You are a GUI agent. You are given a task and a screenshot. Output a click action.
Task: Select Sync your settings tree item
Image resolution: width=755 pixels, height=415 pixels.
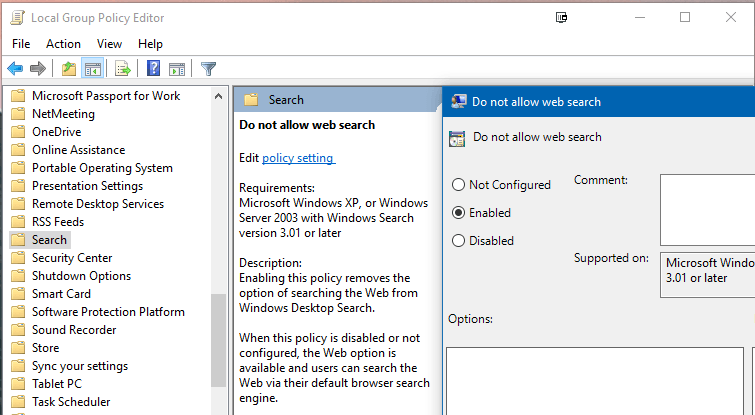(80, 366)
